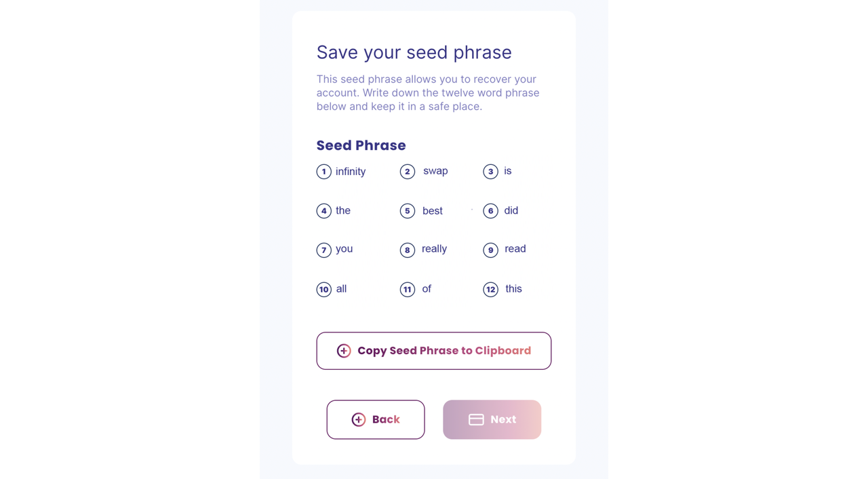Click the card icon on Next button

click(476, 420)
